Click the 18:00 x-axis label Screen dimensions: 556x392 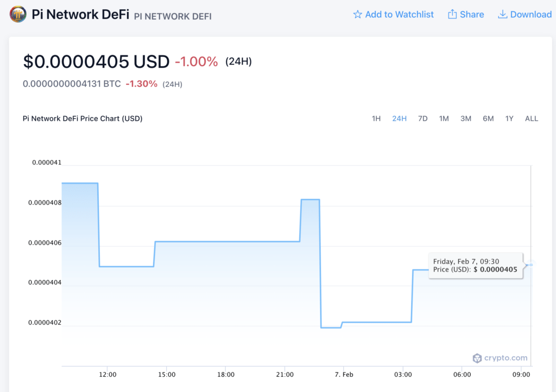click(x=225, y=375)
